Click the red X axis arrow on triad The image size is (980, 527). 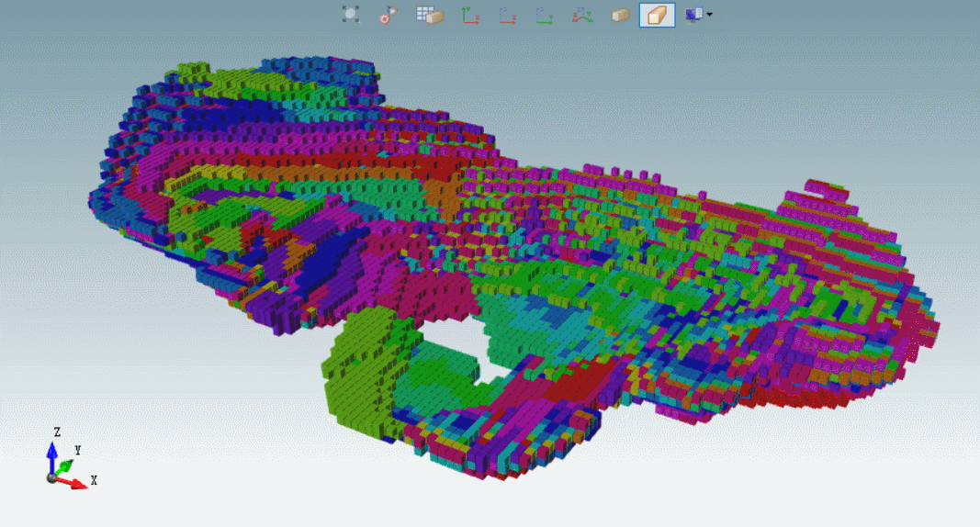(77, 484)
